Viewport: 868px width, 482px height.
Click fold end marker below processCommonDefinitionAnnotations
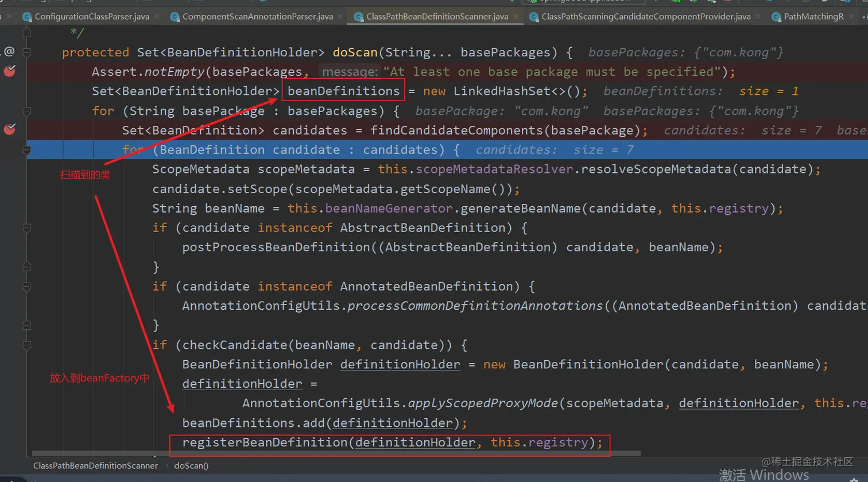coord(26,325)
